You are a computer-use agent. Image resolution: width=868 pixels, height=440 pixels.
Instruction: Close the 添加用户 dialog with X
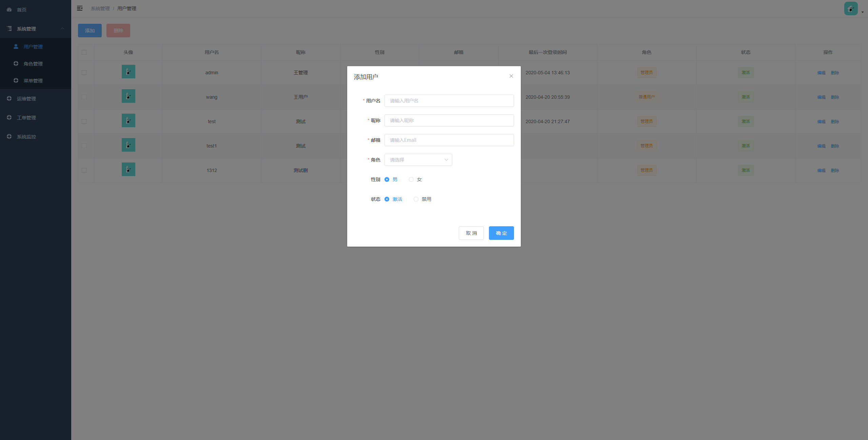click(511, 76)
